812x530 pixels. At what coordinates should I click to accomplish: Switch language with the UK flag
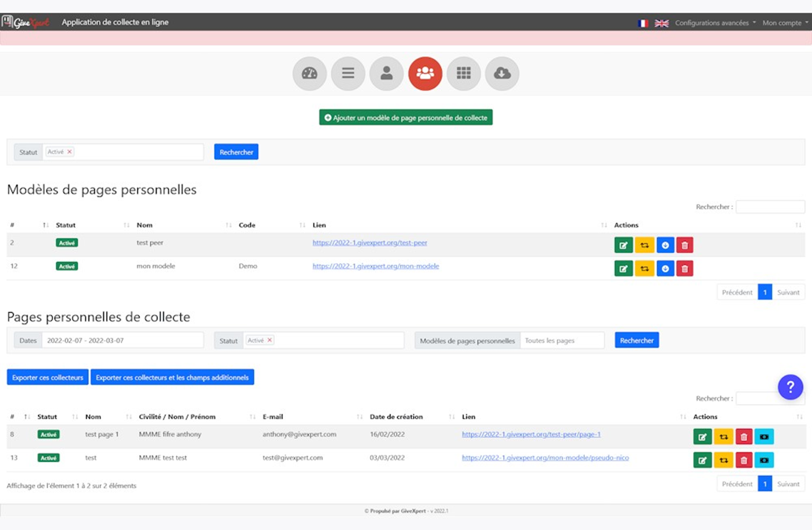(661, 23)
